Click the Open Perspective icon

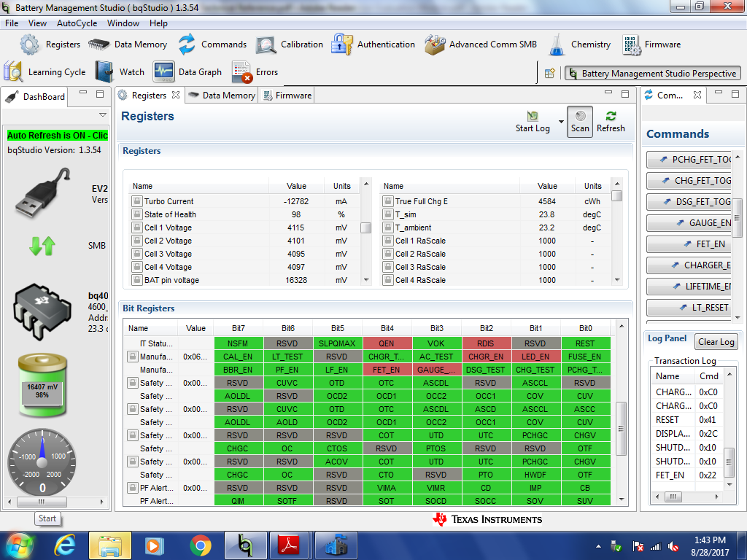pos(550,74)
